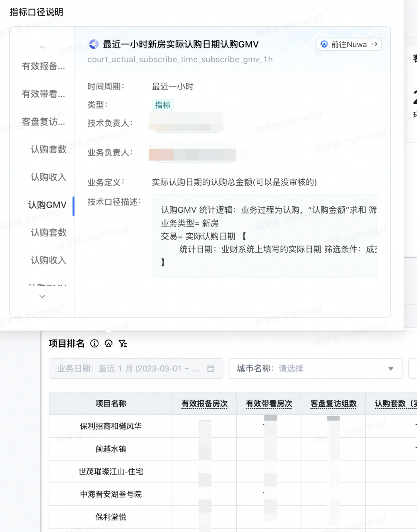Click the 指标 type tag
The height and width of the screenshot is (532, 417).
[x=163, y=105]
